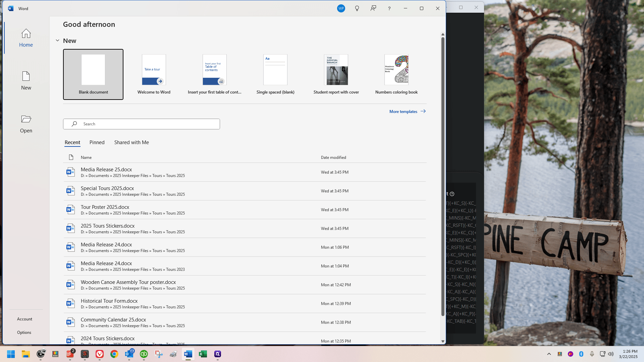Open Word help question mark icon

389,8
